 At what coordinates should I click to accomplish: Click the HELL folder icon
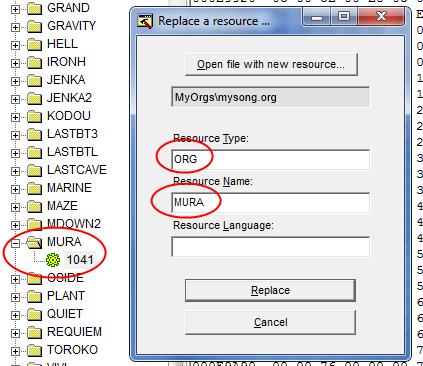[34, 45]
